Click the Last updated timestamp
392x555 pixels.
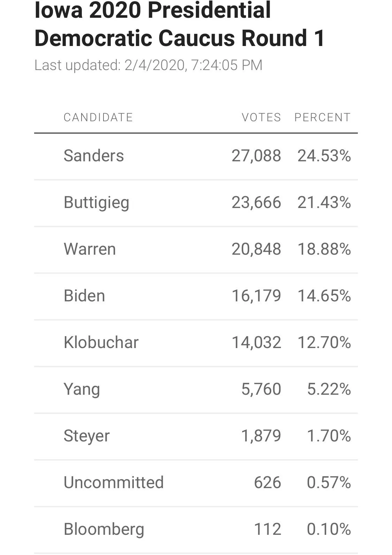148,65
